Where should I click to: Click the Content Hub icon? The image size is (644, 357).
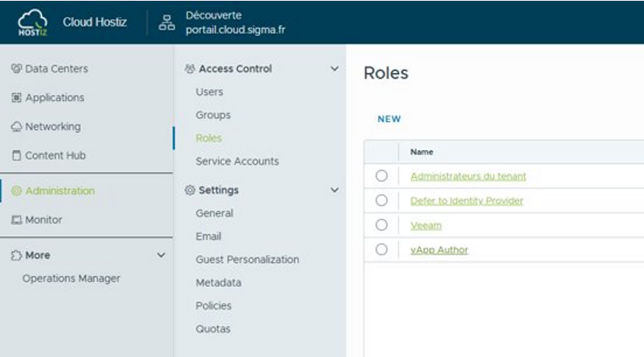tap(16, 156)
